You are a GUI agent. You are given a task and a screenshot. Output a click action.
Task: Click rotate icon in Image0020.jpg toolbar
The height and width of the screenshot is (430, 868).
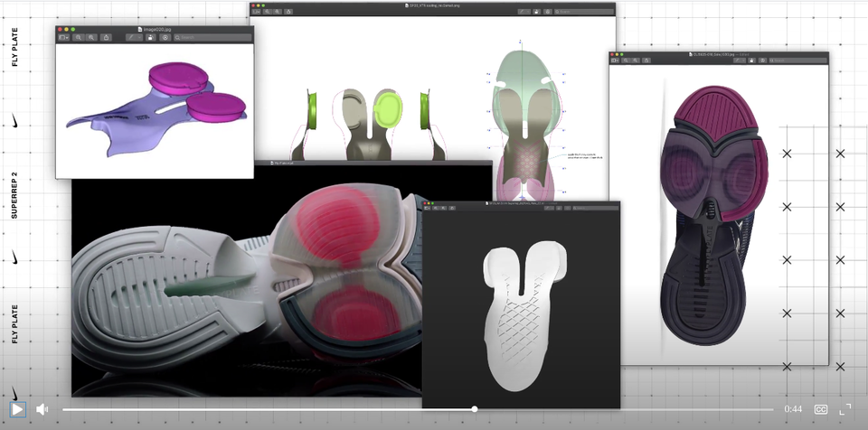click(x=149, y=38)
